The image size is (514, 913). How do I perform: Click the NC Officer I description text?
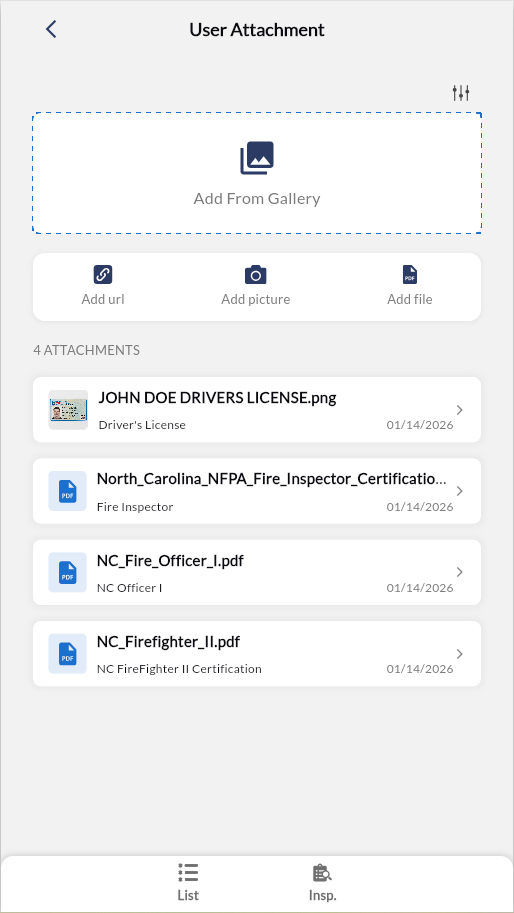[x=129, y=588]
